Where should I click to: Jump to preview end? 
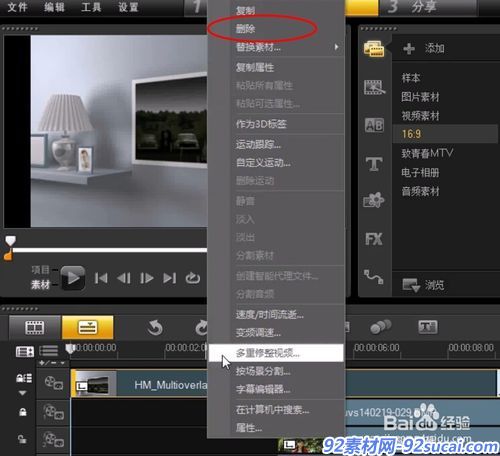point(169,278)
